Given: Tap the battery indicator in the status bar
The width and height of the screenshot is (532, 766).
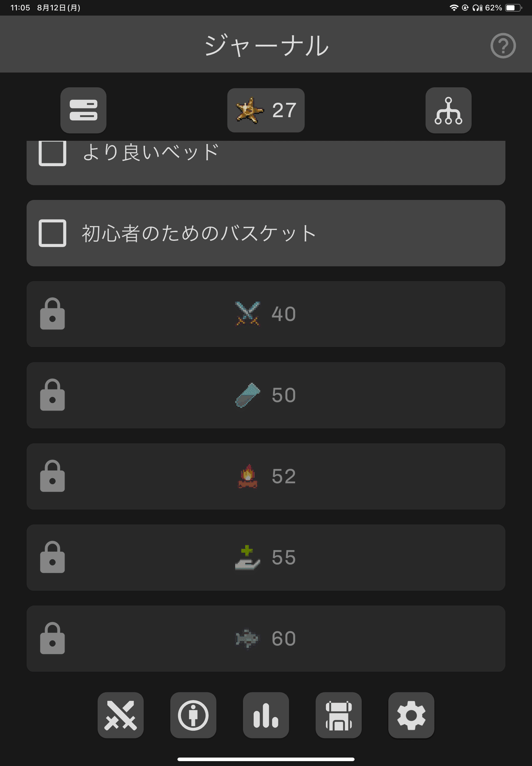Looking at the screenshot, I should [x=512, y=7].
